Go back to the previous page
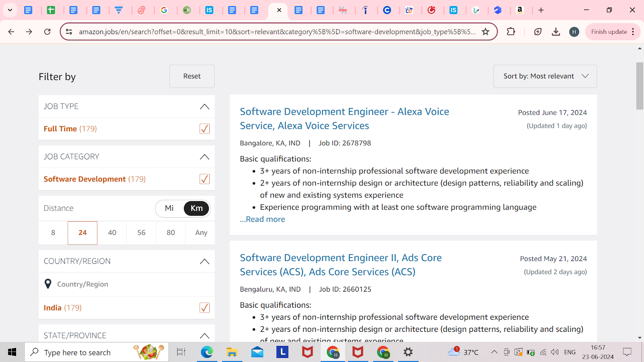The width and height of the screenshot is (644, 362). coord(11,32)
